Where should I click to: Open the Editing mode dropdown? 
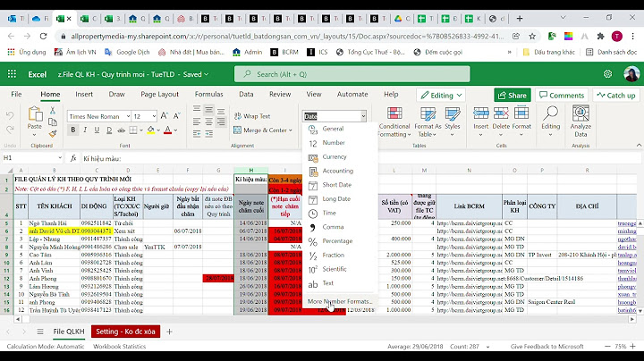pyautogui.click(x=441, y=96)
